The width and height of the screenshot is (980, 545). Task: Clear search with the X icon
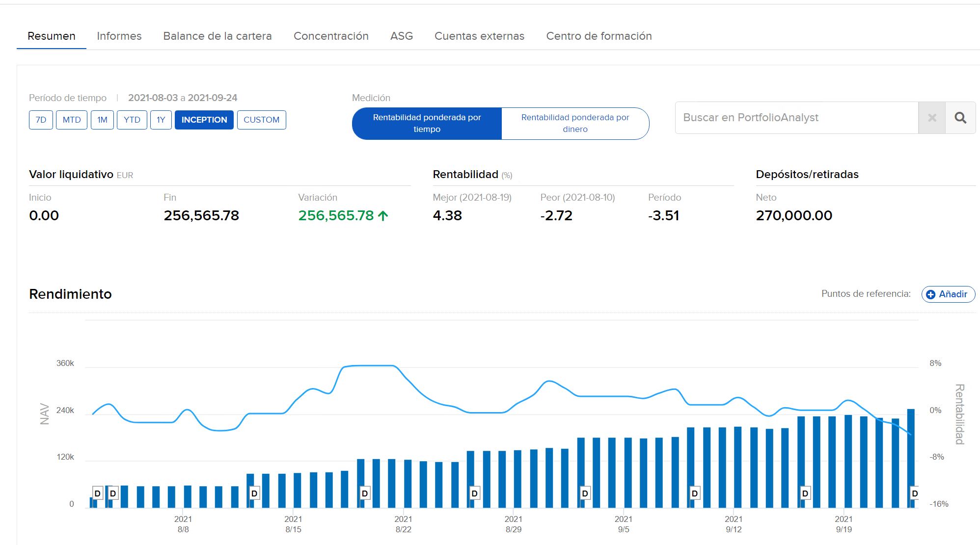click(932, 118)
